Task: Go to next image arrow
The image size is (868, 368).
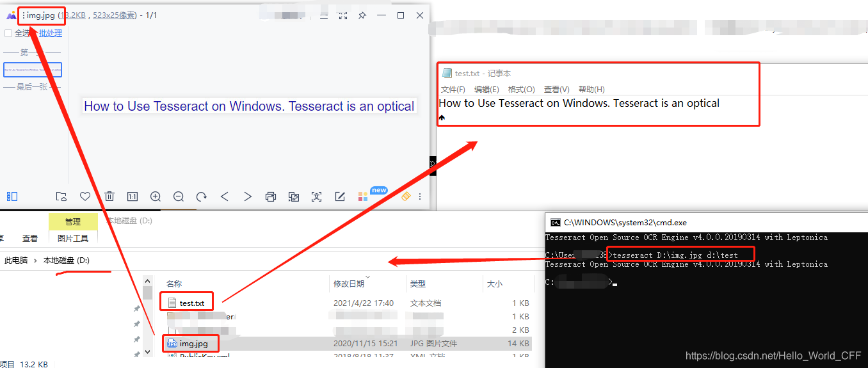Action: [248, 196]
